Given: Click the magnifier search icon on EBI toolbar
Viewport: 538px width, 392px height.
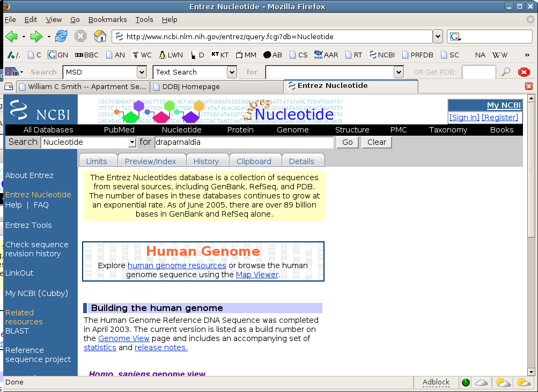Looking at the screenshot, I should (505, 72).
